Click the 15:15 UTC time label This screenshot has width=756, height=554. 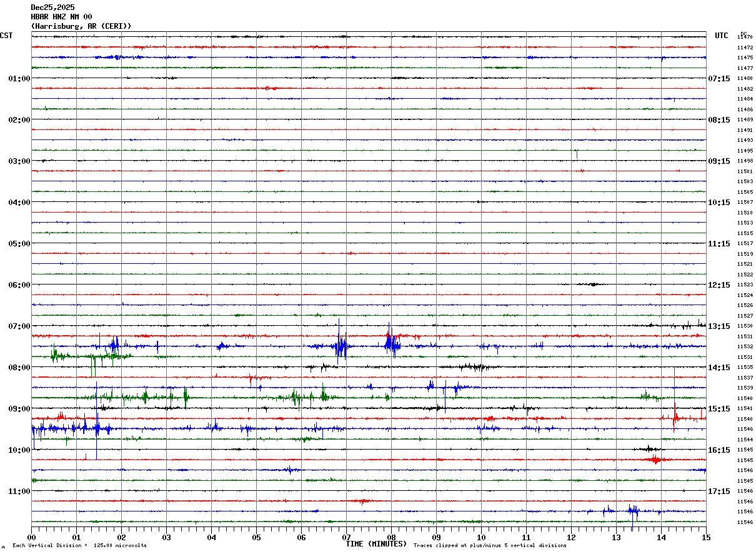pos(719,409)
